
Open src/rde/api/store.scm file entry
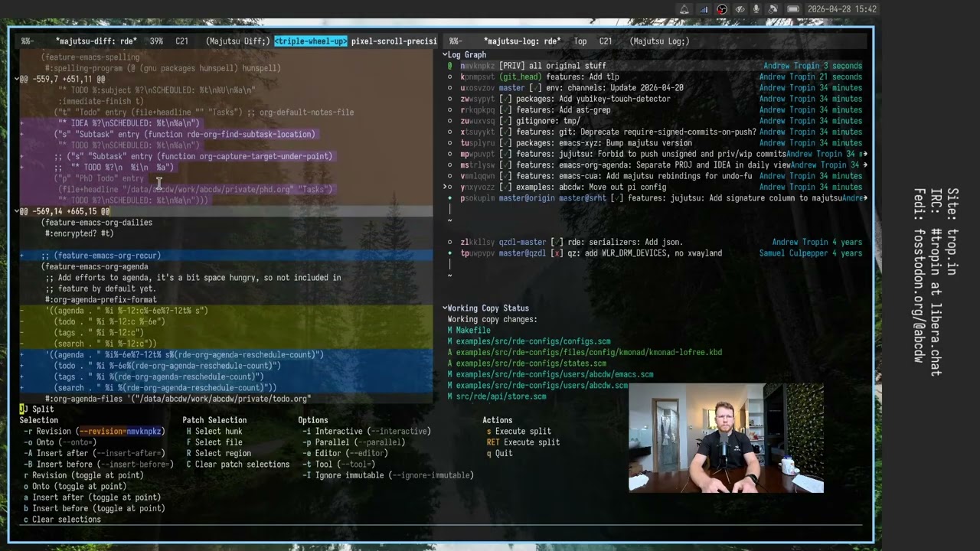click(501, 396)
